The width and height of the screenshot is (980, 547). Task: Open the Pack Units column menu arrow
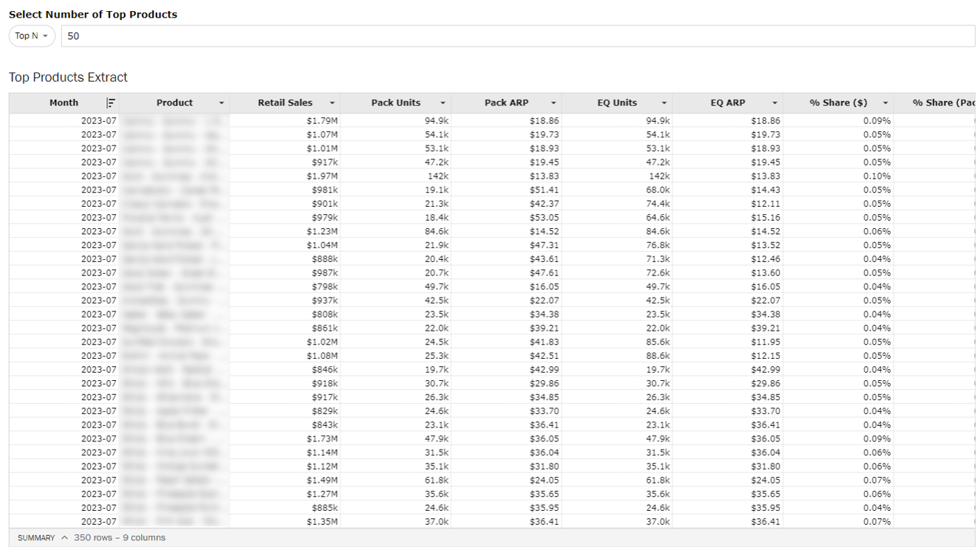pos(442,103)
